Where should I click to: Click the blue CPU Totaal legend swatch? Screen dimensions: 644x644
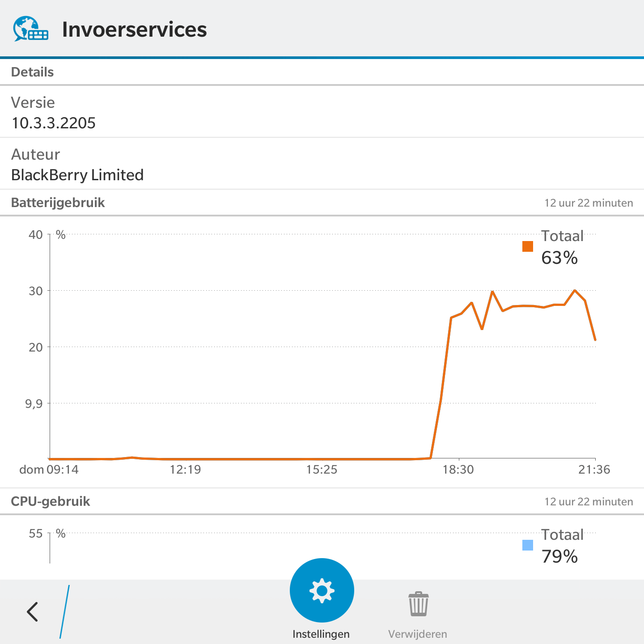tap(528, 545)
